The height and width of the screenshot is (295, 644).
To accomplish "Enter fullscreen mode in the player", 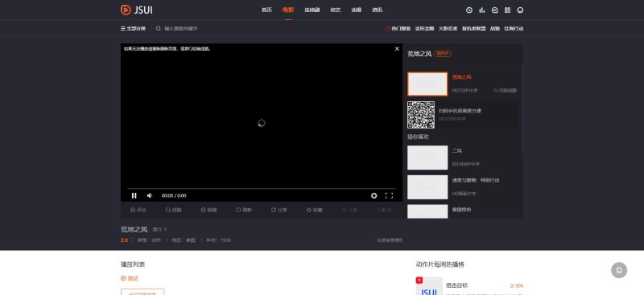I will tap(389, 195).
